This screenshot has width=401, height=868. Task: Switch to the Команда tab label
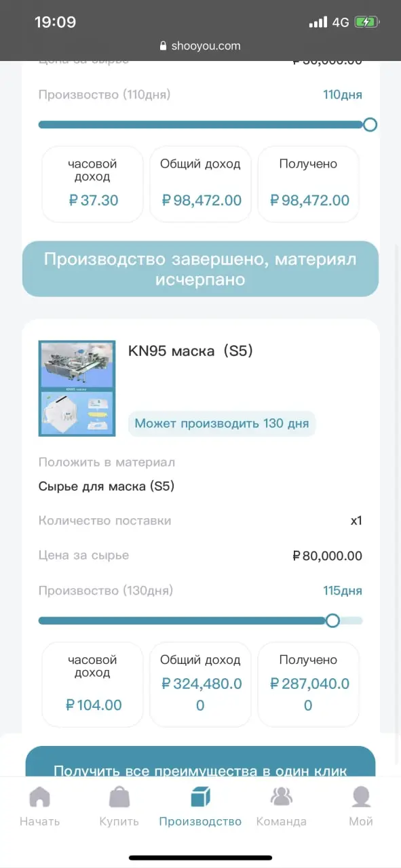click(281, 821)
